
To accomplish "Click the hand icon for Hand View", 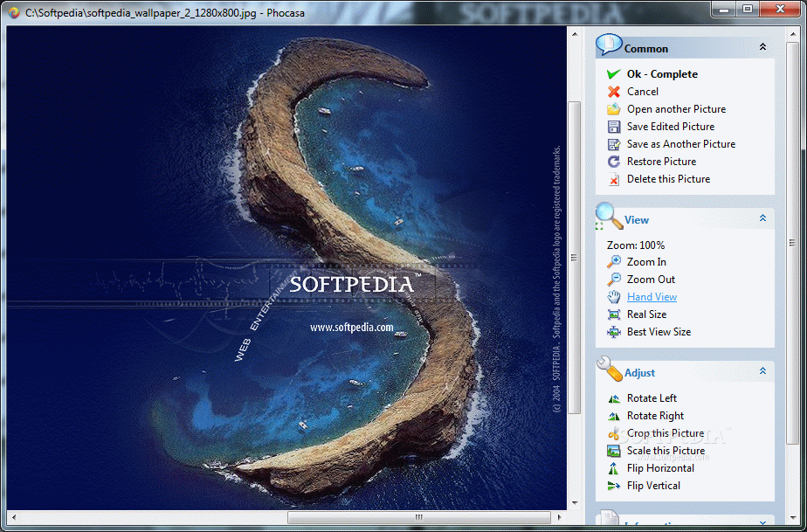I will (613, 297).
